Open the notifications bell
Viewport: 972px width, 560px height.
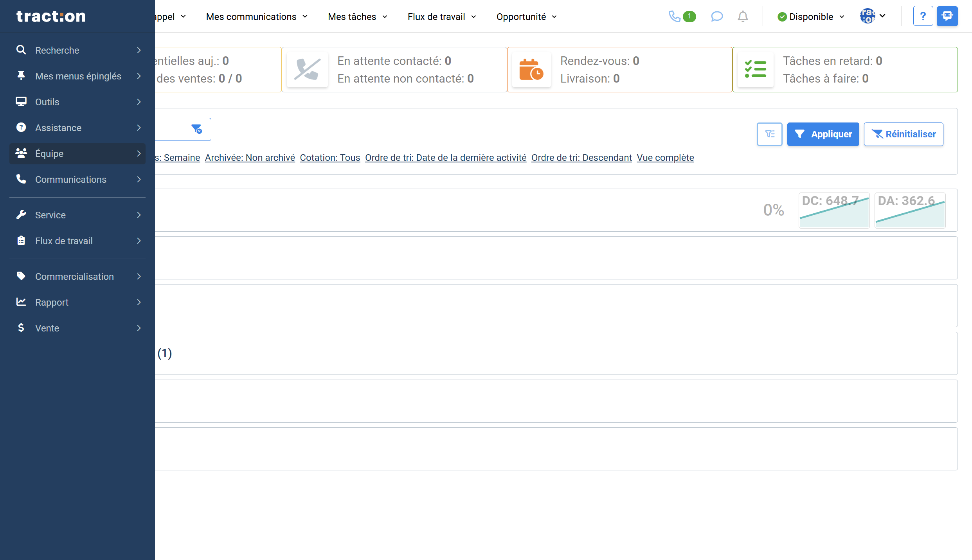coord(743,16)
